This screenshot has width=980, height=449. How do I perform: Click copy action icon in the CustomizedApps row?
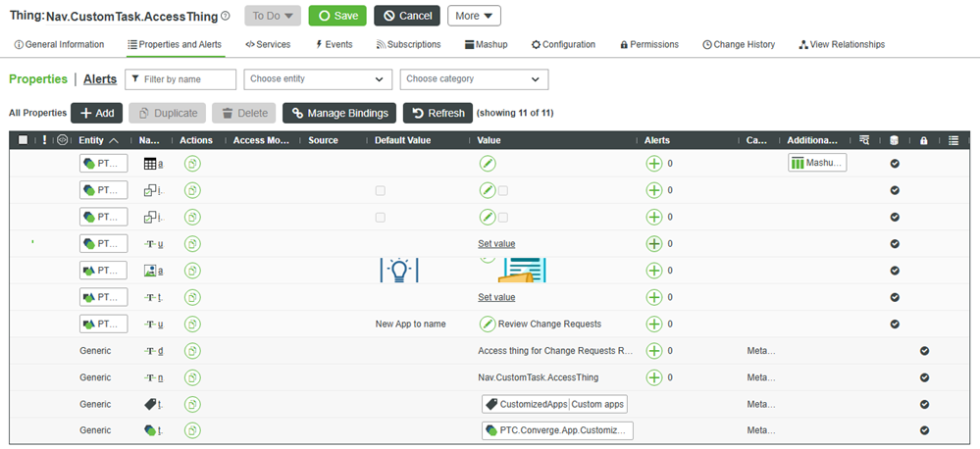click(x=192, y=404)
